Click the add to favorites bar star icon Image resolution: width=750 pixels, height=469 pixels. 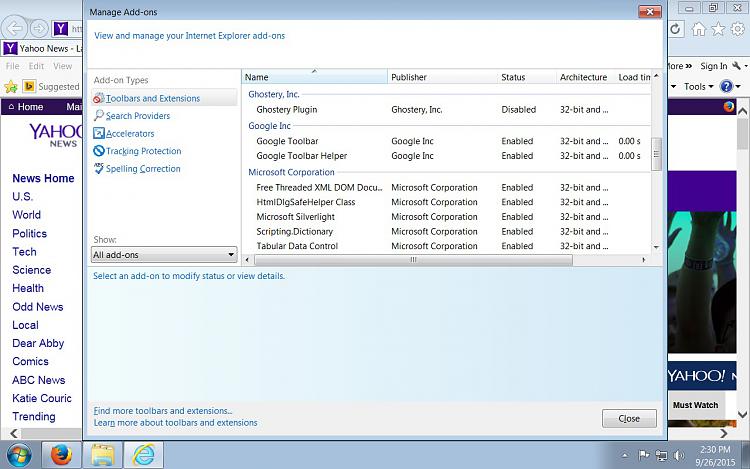click(11, 87)
